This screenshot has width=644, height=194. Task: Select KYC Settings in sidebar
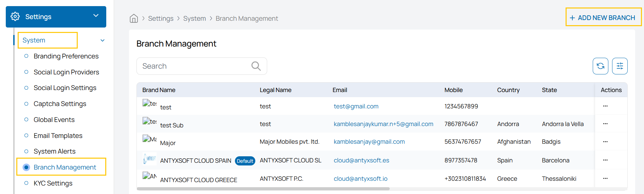[53, 183]
